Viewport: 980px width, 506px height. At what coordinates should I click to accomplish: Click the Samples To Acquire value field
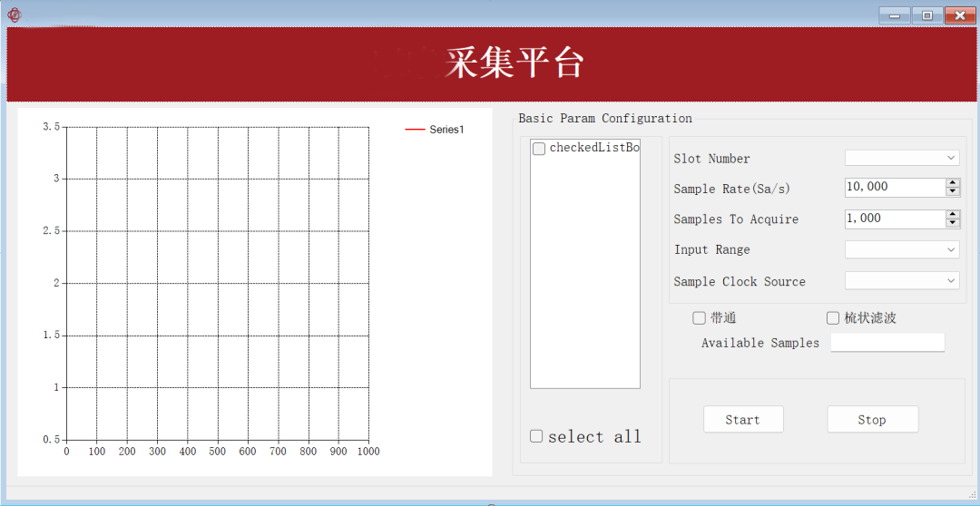click(895, 218)
